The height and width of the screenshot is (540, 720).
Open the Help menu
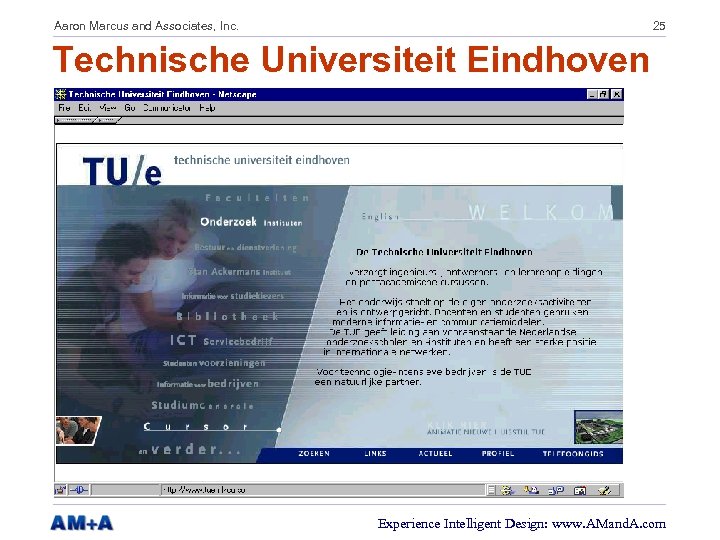(207, 108)
